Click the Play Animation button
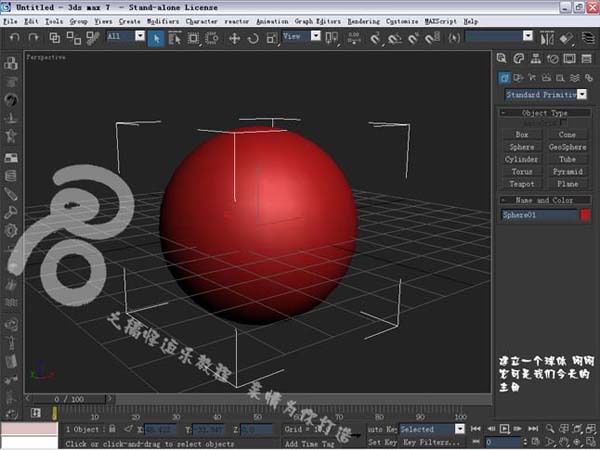The image size is (600, 450). click(504, 429)
